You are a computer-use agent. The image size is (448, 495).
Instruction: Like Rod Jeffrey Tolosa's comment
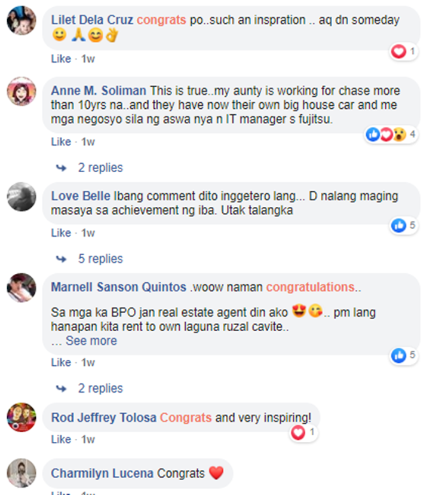coord(61,439)
